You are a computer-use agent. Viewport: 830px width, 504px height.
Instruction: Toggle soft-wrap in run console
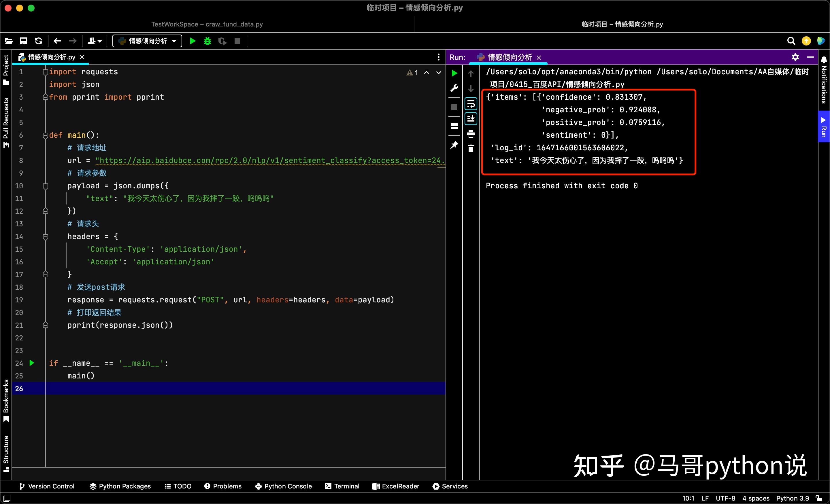click(x=471, y=104)
